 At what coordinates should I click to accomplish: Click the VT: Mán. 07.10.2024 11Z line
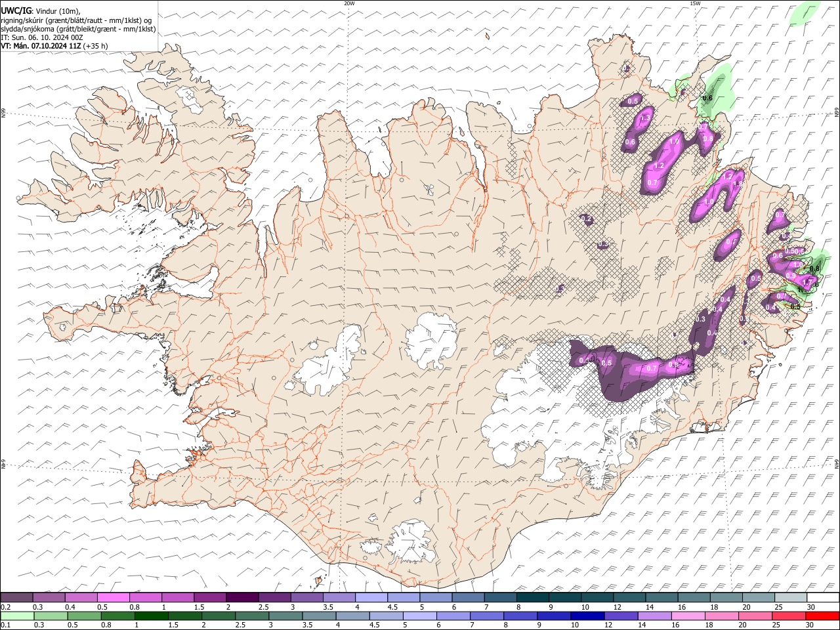[x=54, y=46]
